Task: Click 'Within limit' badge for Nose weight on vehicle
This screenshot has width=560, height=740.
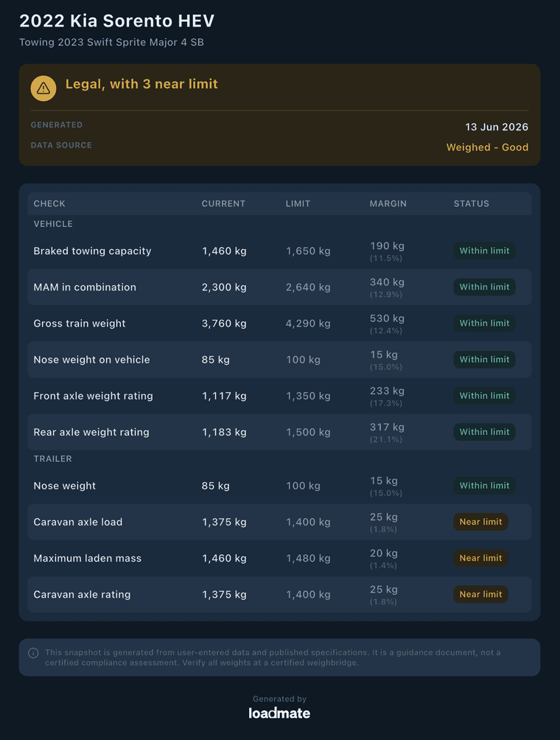Action: coord(485,360)
